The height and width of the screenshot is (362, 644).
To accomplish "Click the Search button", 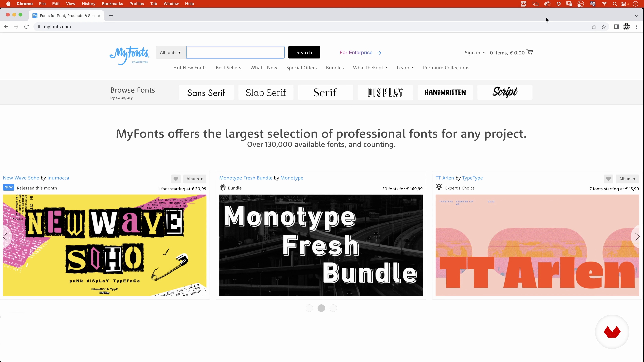I will point(304,52).
